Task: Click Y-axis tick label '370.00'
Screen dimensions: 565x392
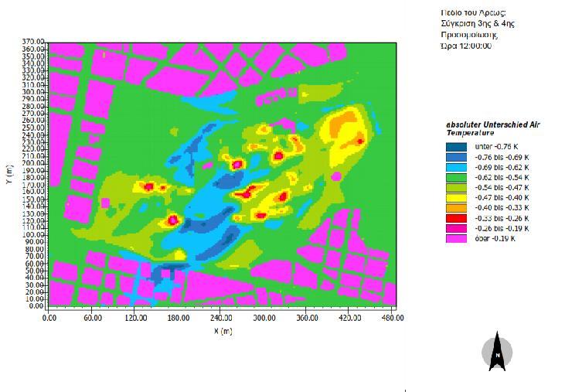Action: coord(35,42)
